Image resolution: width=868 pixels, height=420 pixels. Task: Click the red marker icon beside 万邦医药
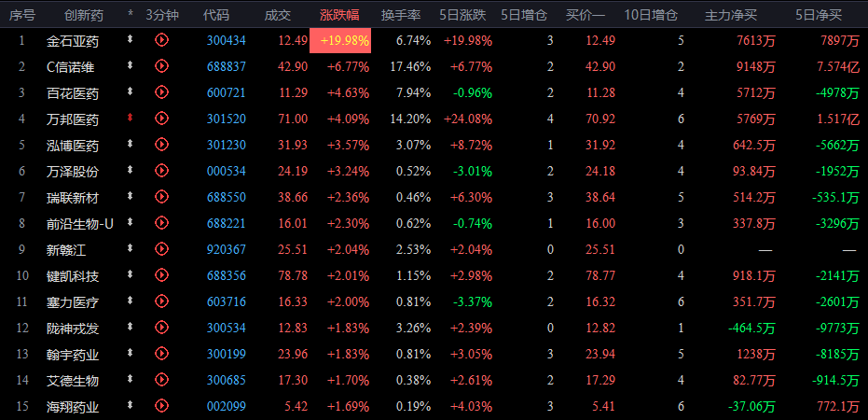[131, 118]
